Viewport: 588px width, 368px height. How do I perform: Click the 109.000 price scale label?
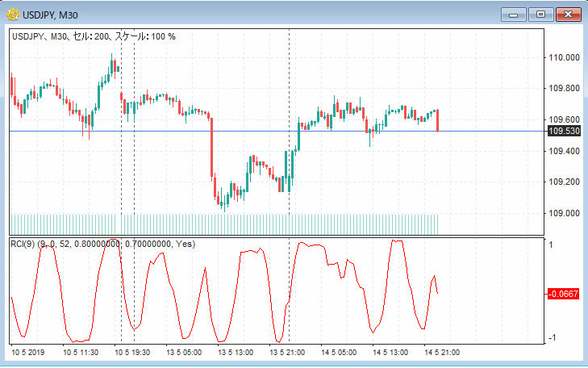click(564, 213)
